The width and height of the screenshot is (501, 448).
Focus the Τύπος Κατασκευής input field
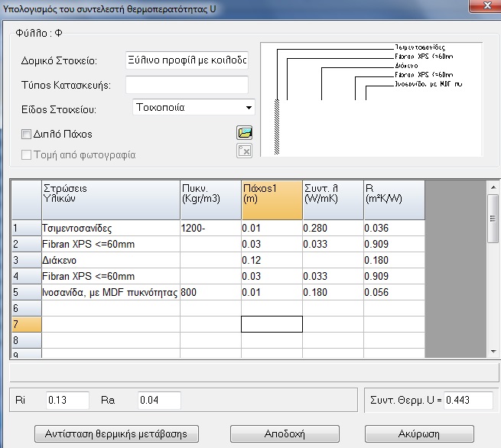[x=187, y=84]
